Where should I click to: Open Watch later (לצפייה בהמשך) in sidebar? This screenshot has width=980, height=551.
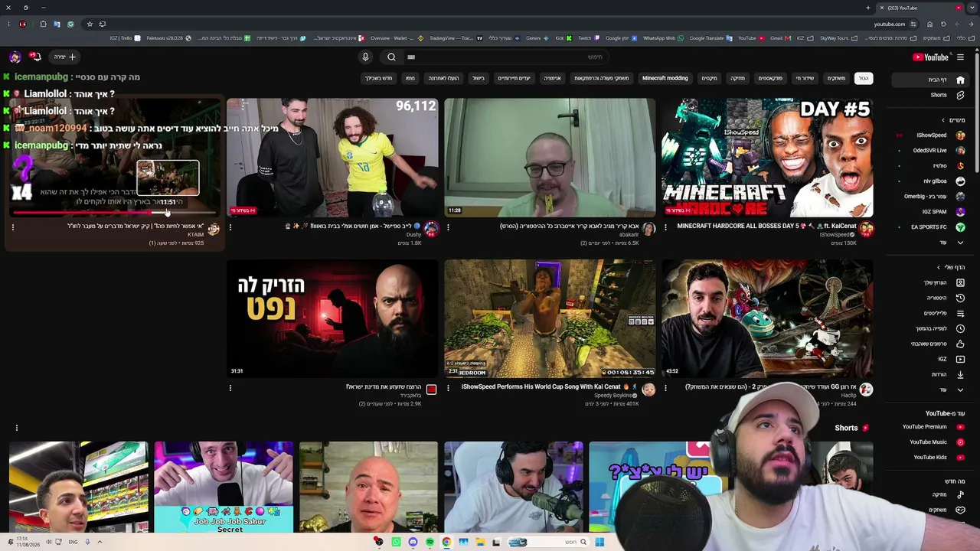(932, 328)
